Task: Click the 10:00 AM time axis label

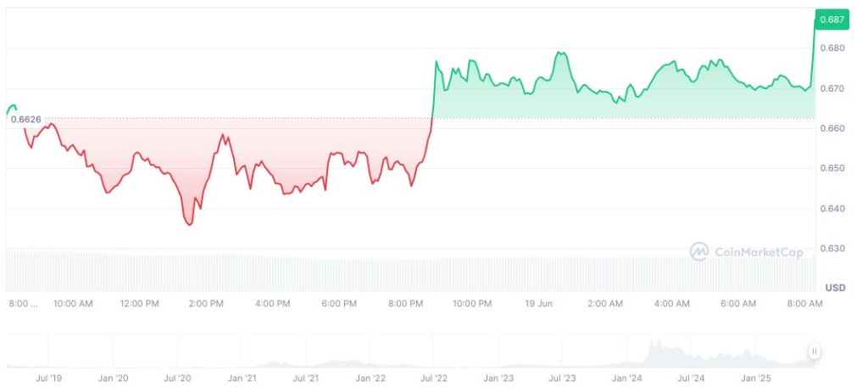Action: coord(73,303)
